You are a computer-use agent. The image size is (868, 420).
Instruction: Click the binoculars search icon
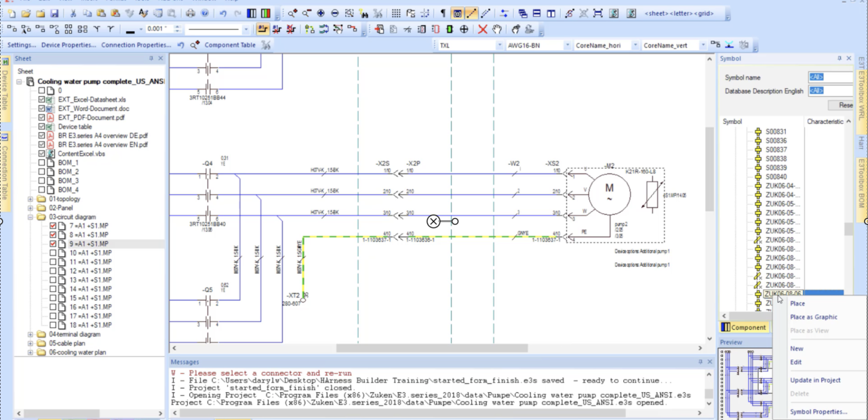click(363, 13)
